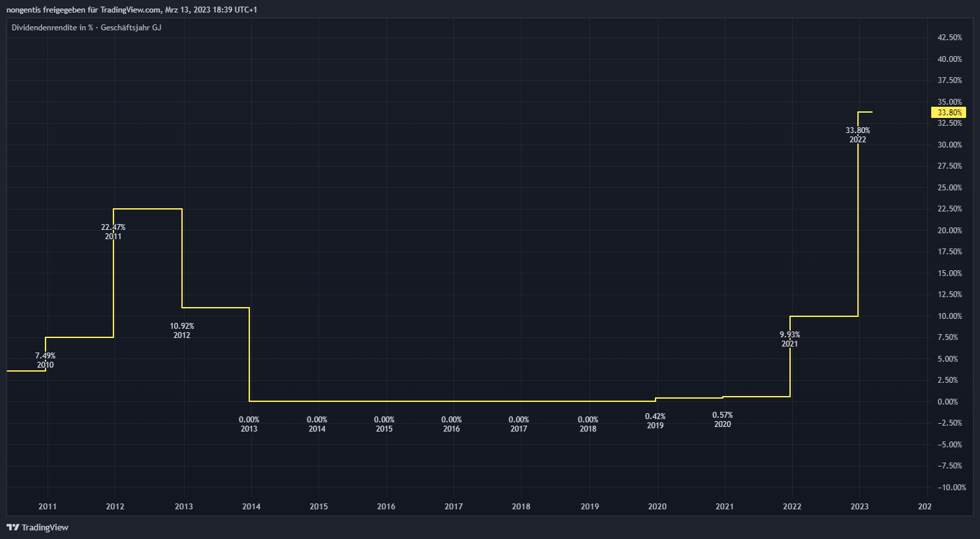
Task: Click 42.50% on the price scale
Action: (x=950, y=38)
